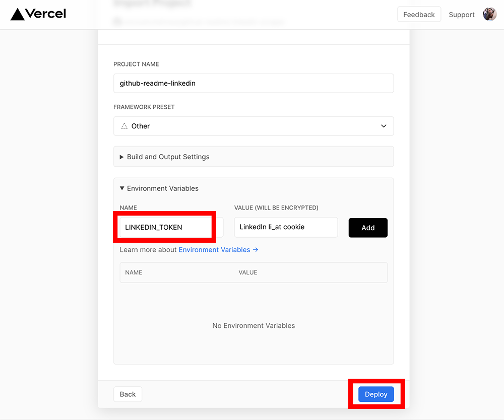504x420 pixels.
Task: Open the Environment Variables learn more link
Action: (x=214, y=249)
